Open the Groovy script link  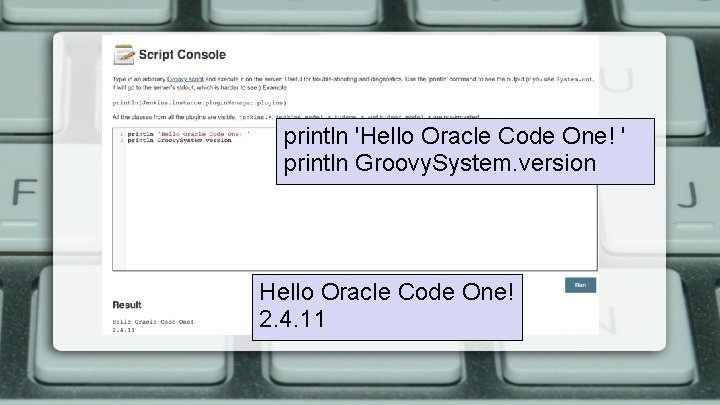click(x=185, y=79)
